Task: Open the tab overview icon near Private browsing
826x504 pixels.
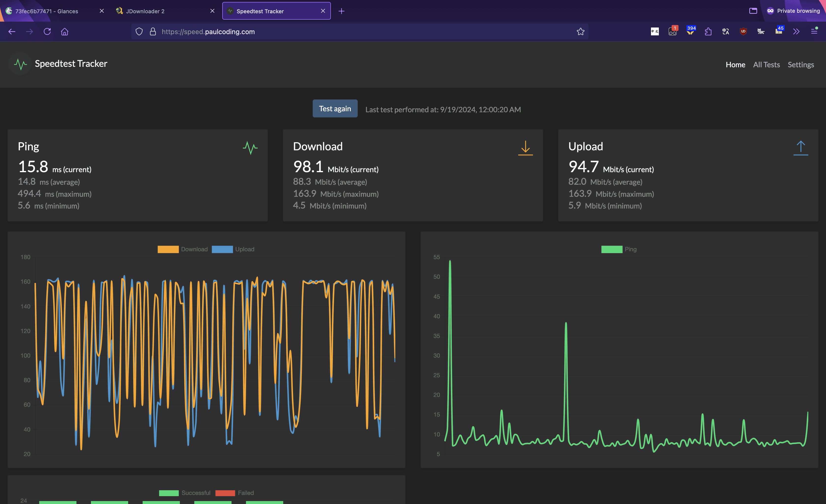Action: pos(753,11)
